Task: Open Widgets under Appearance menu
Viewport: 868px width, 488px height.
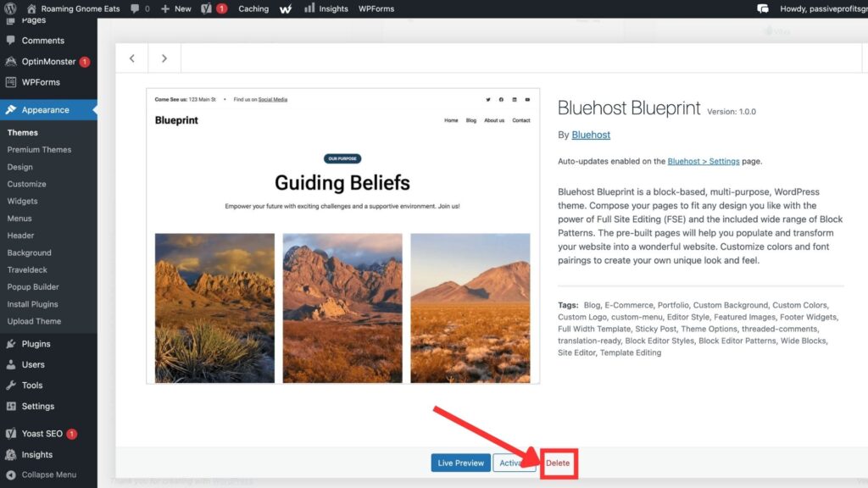Action: [x=22, y=201]
